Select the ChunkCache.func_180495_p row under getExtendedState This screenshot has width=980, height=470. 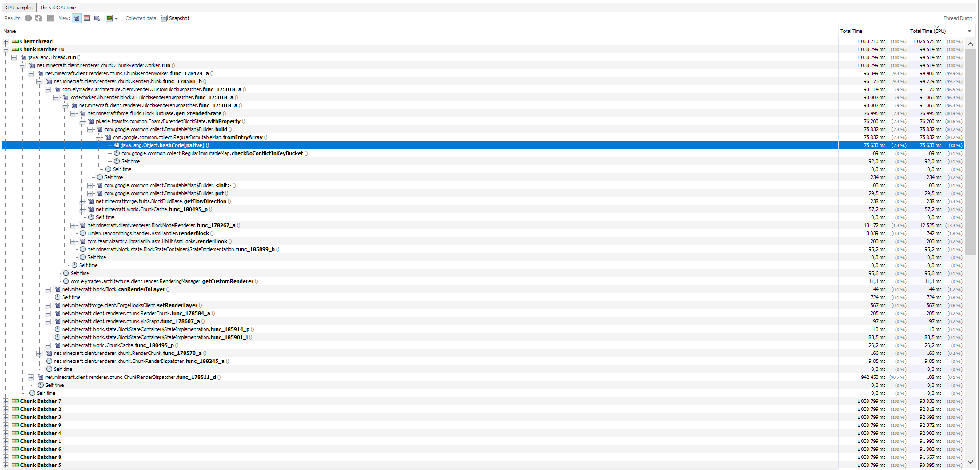tap(482, 209)
